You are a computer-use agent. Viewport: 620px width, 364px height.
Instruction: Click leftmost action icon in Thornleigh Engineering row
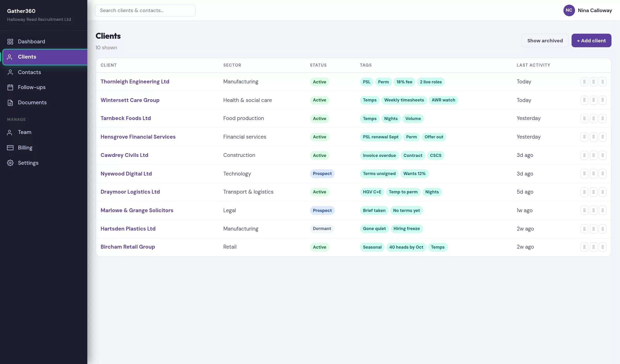(584, 82)
